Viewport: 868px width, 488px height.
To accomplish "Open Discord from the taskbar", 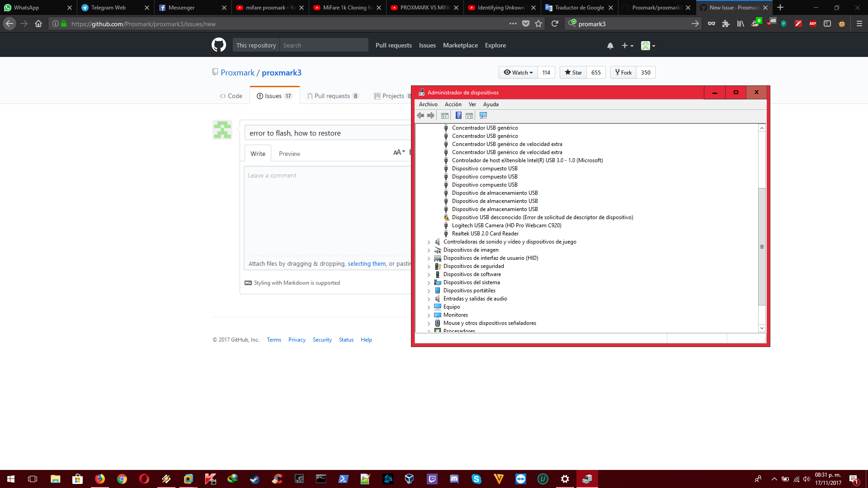I will pyautogui.click(x=454, y=479).
